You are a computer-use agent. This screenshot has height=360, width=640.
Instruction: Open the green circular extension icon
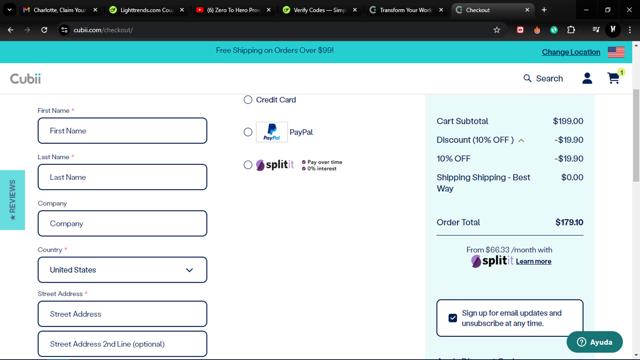pyautogui.click(x=554, y=30)
